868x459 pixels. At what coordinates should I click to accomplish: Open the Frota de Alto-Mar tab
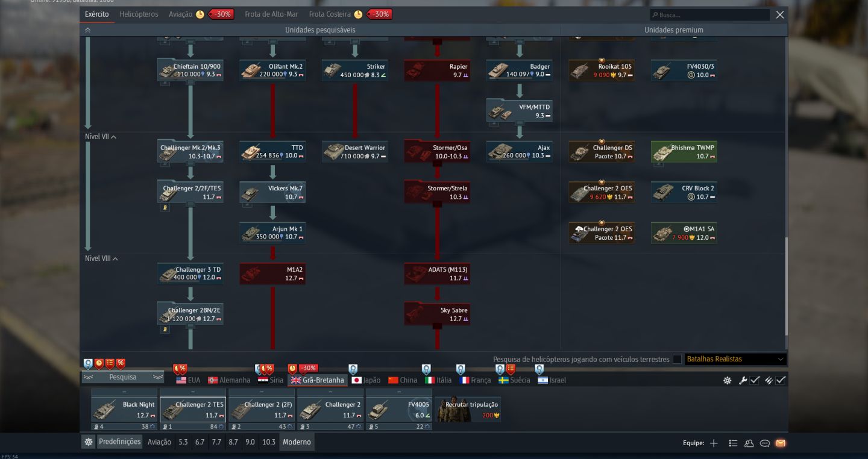click(x=270, y=14)
